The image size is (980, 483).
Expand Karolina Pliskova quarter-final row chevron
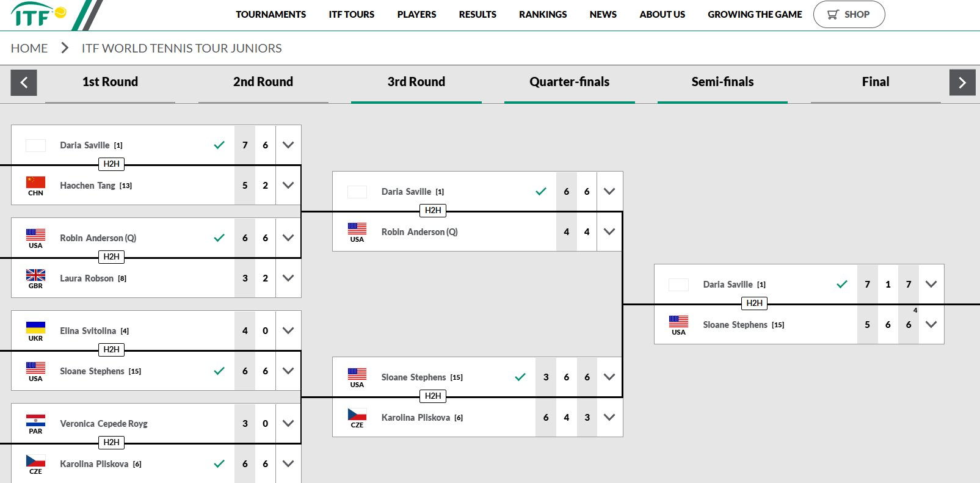tap(609, 417)
